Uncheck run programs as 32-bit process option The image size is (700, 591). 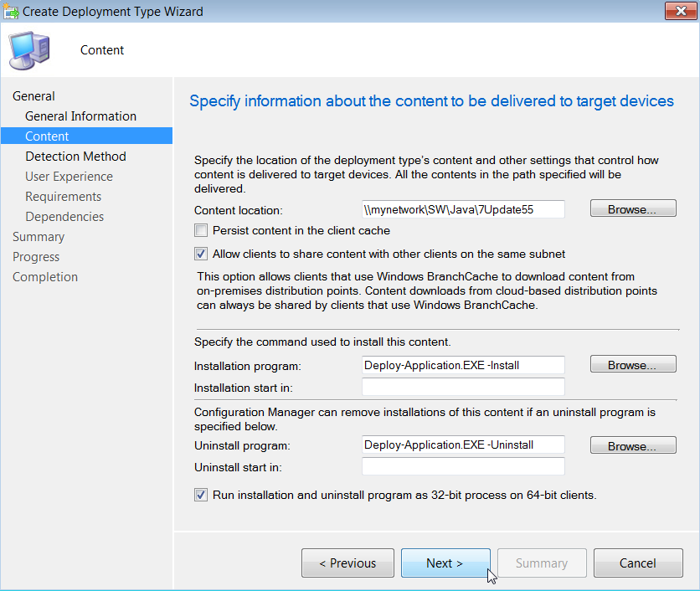point(200,495)
